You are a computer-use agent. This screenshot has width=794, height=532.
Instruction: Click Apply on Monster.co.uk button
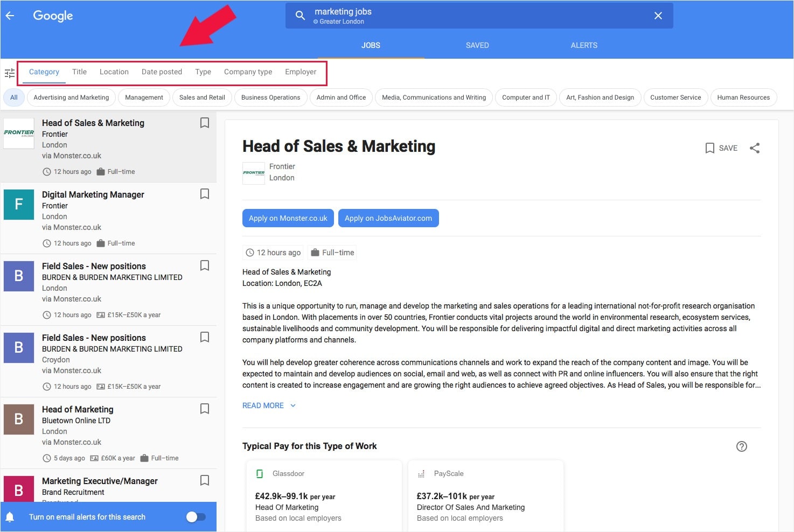point(288,218)
